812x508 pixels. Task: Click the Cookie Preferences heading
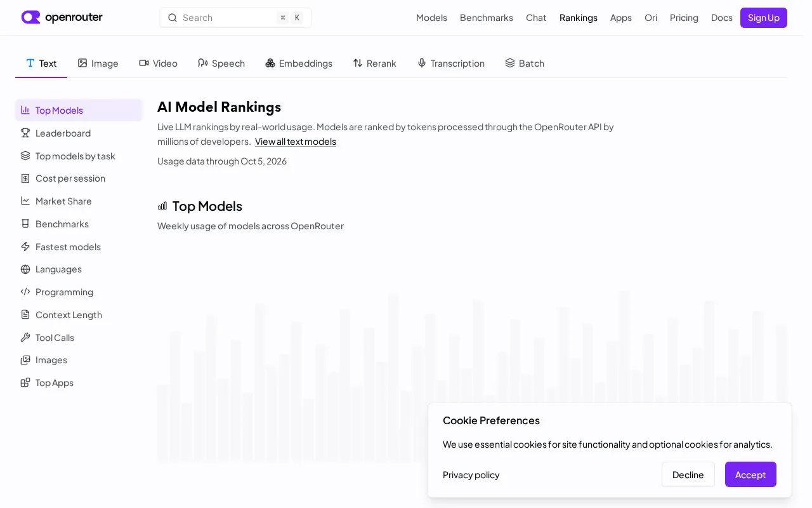point(491,420)
